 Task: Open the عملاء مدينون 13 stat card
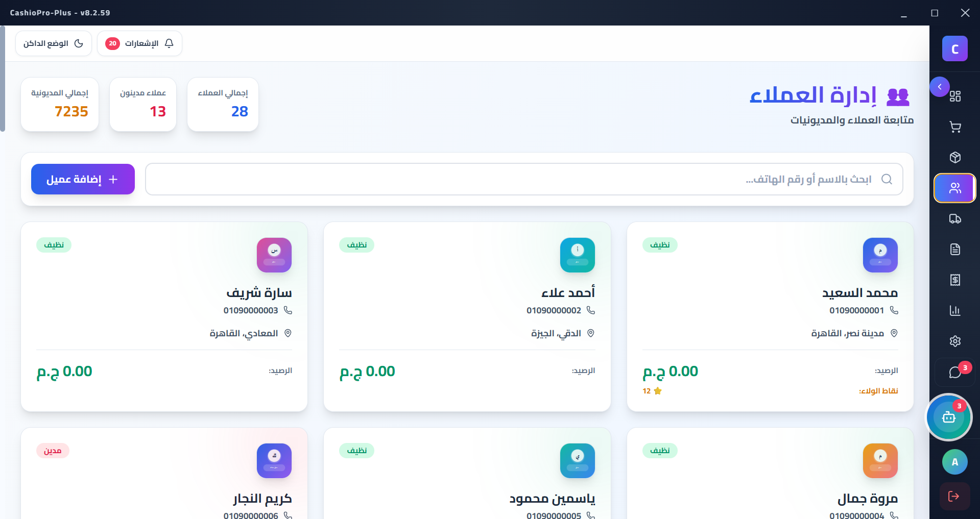pos(143,104)
